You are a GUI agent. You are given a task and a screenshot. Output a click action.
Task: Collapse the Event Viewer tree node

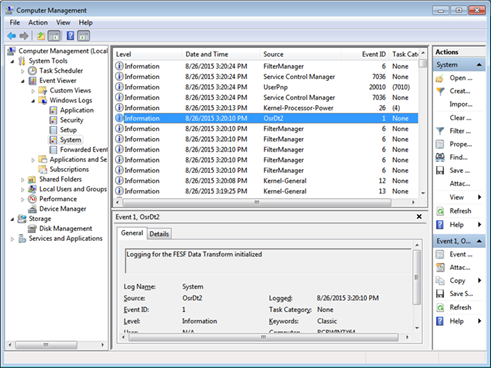(x=23, y=81)
